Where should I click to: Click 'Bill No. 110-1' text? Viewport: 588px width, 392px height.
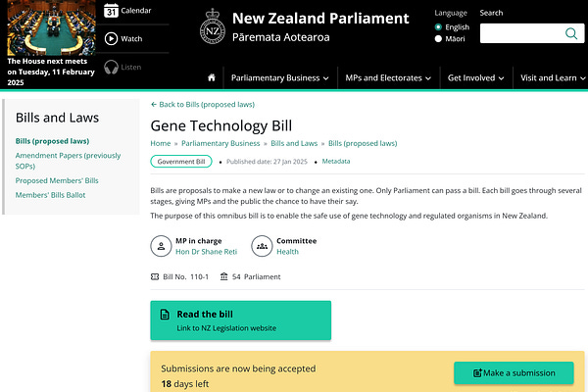185,276
